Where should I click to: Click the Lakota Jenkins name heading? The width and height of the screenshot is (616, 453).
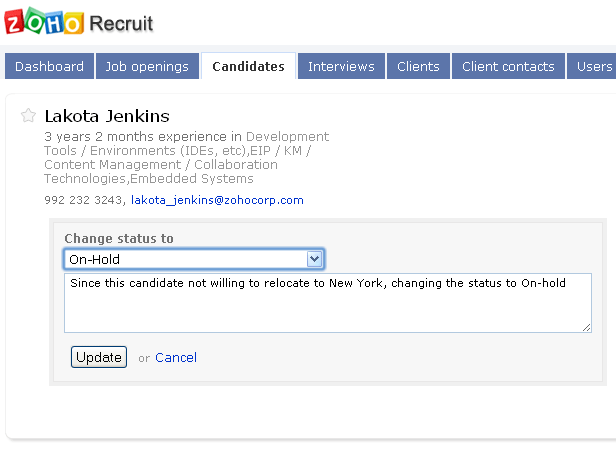pos(107,116)
